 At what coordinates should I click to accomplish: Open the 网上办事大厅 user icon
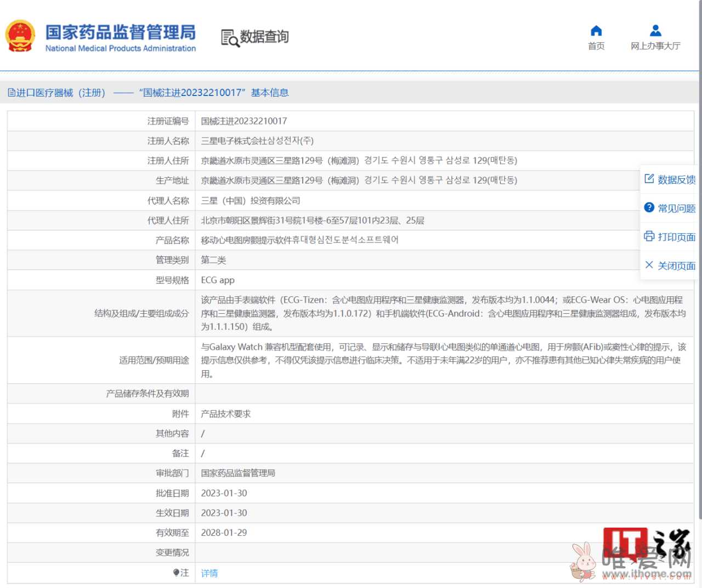(x=655, y=31)
